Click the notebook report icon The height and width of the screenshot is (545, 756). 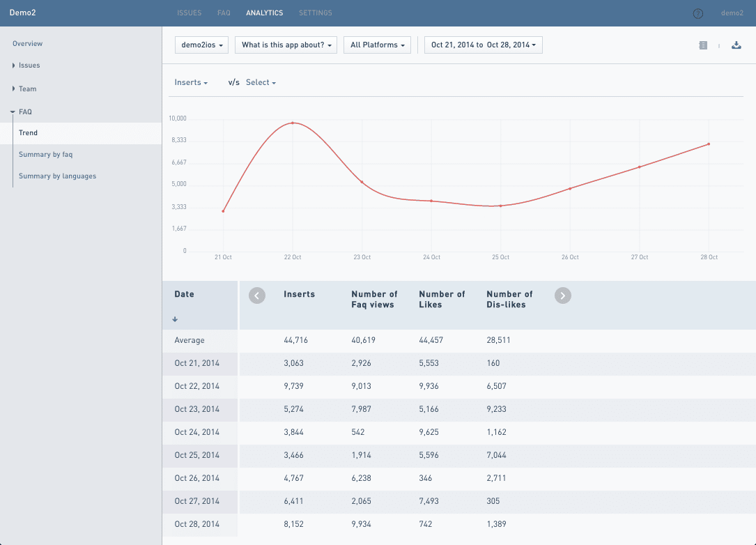coord(702,45)
